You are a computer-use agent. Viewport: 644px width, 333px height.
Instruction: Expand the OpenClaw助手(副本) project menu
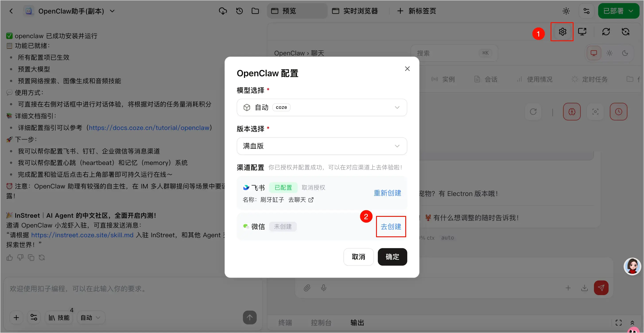[x=112, y=11]
